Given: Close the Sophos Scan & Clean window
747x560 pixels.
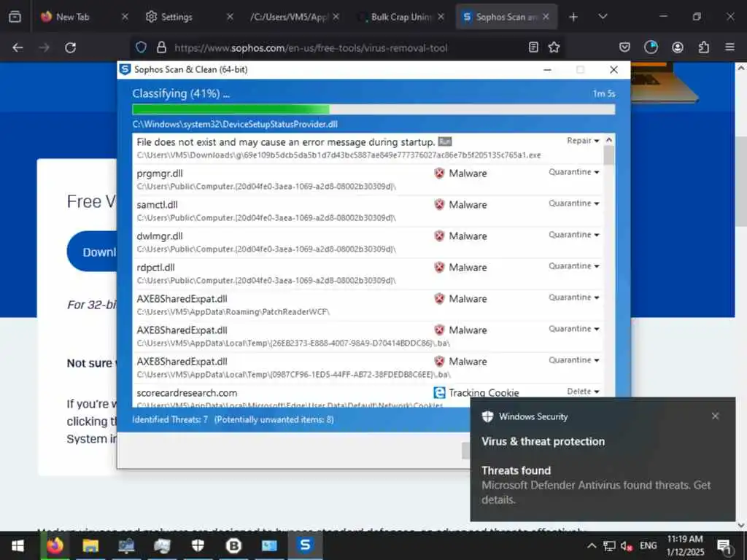Looking at the screenshot, I should tap(614, 69).
